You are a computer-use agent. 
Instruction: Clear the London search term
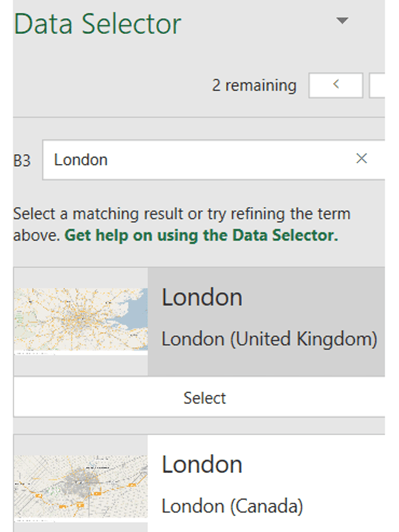[361, 159]
